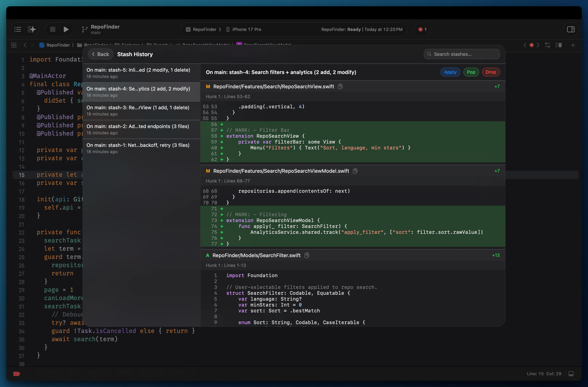Go Back from Stash History
The image size is (588, 387).
tap(101, 54)
